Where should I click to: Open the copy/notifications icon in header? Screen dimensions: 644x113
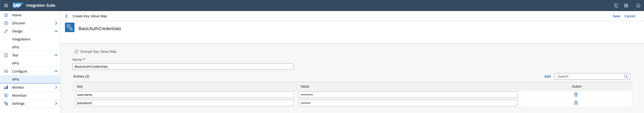pos(616,6)
